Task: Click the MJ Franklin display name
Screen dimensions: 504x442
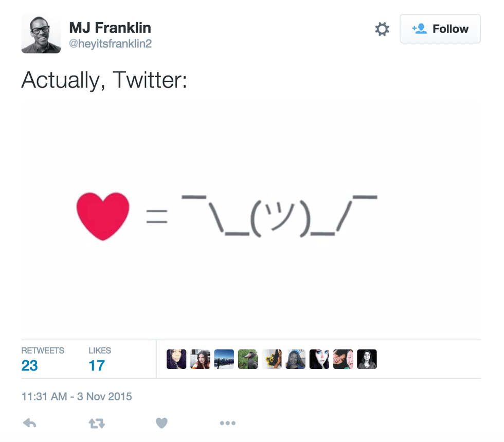Action: pyautogui.click(x=110, y=27)
